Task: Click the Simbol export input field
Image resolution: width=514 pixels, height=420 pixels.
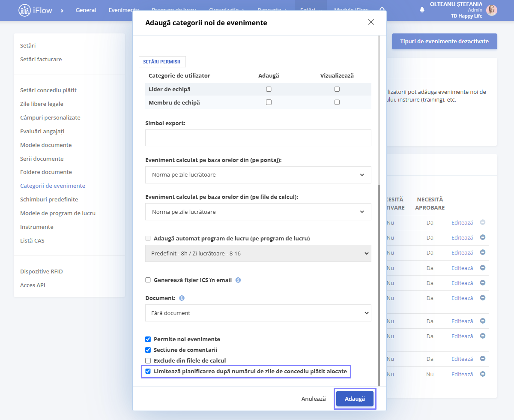Action: coord(258,138)
